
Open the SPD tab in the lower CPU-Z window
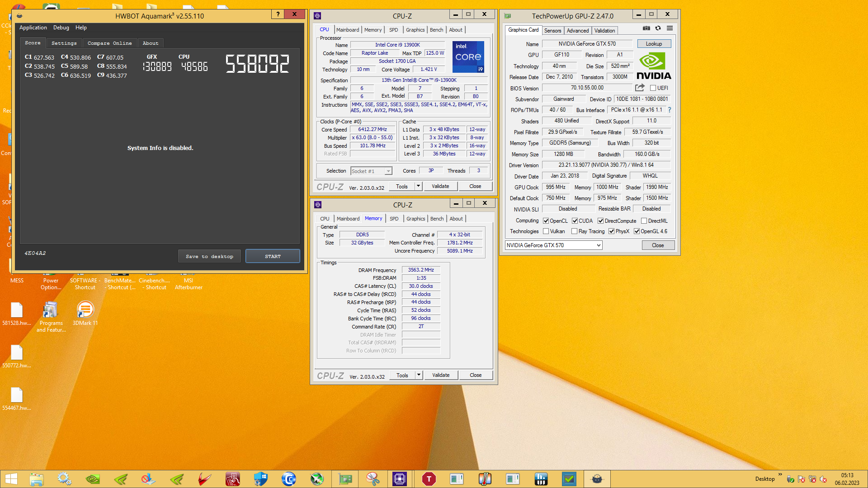[394, 219]
